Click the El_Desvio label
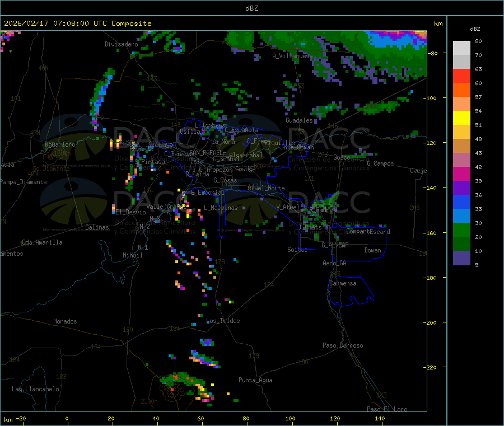Image resolution: width=504 pixels, height=426 pixels. 130,212
